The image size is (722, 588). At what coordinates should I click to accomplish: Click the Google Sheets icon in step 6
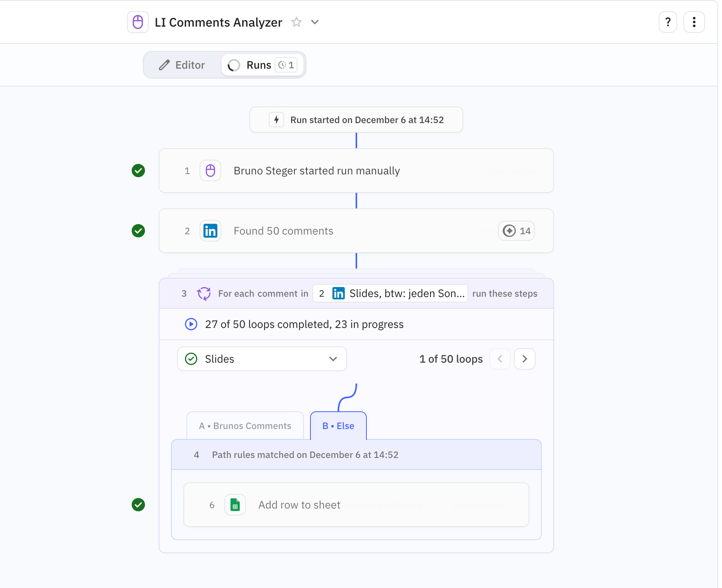235,505
